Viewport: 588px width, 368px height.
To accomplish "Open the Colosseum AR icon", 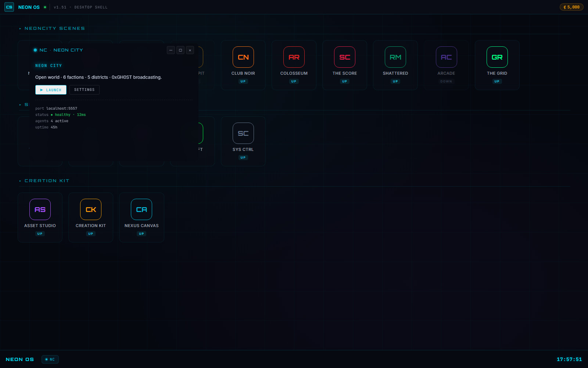I will pyautogui.click(x=294, y=57).
